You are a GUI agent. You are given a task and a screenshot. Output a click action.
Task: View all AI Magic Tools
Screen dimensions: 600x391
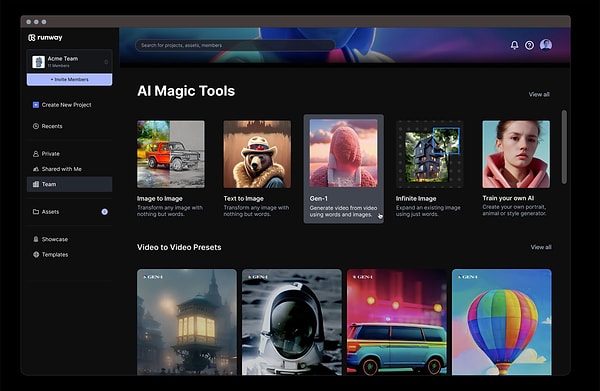539,94
